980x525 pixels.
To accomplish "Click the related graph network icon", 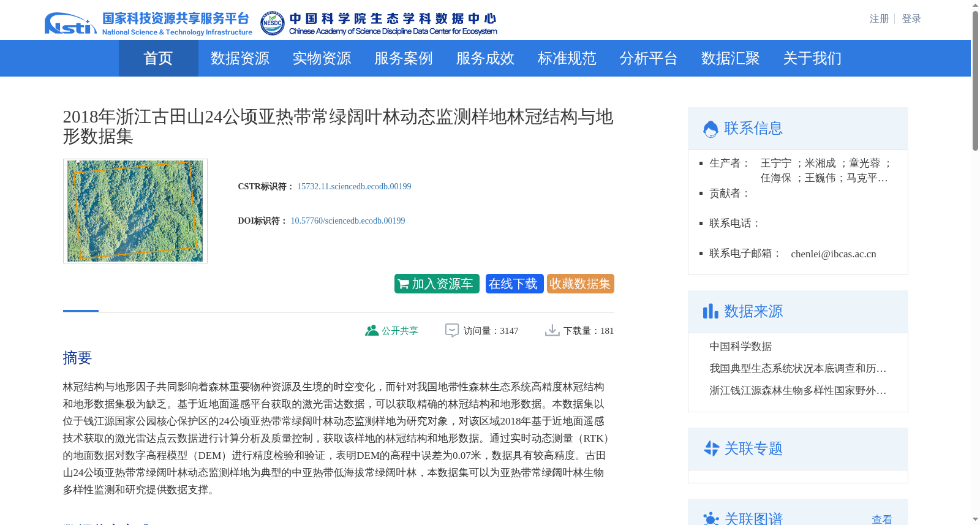I will coord(711,518).
